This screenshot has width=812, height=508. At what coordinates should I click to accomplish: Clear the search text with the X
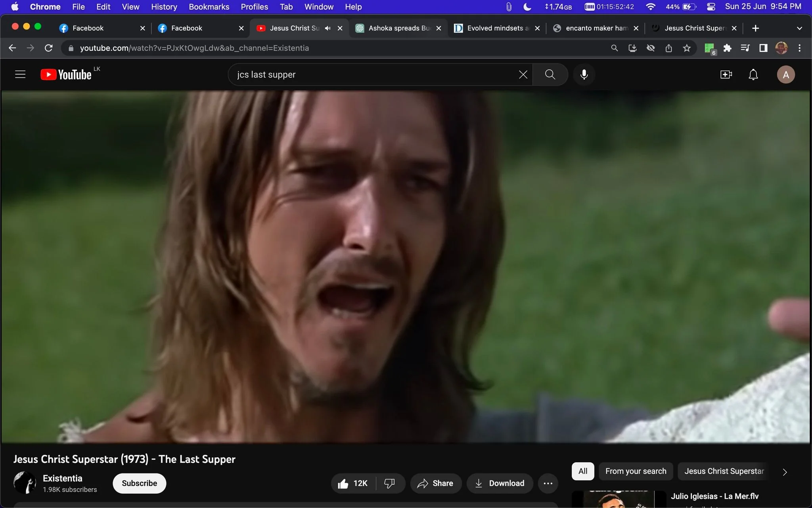coord(523,74)
